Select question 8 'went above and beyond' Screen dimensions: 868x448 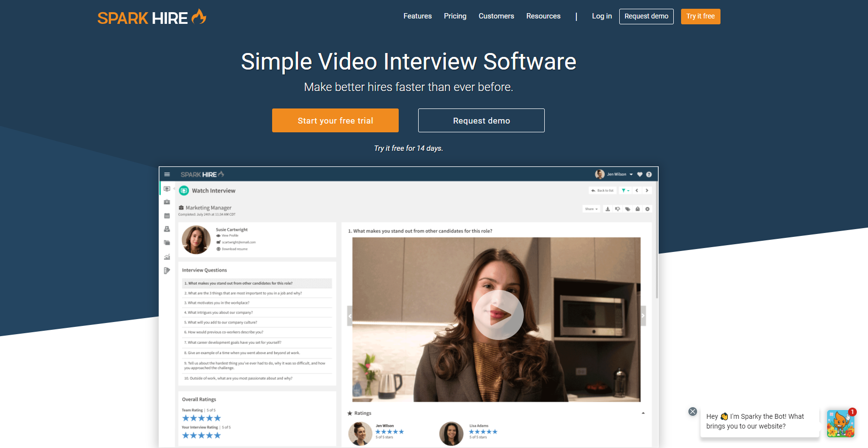(x=257, y=353)
